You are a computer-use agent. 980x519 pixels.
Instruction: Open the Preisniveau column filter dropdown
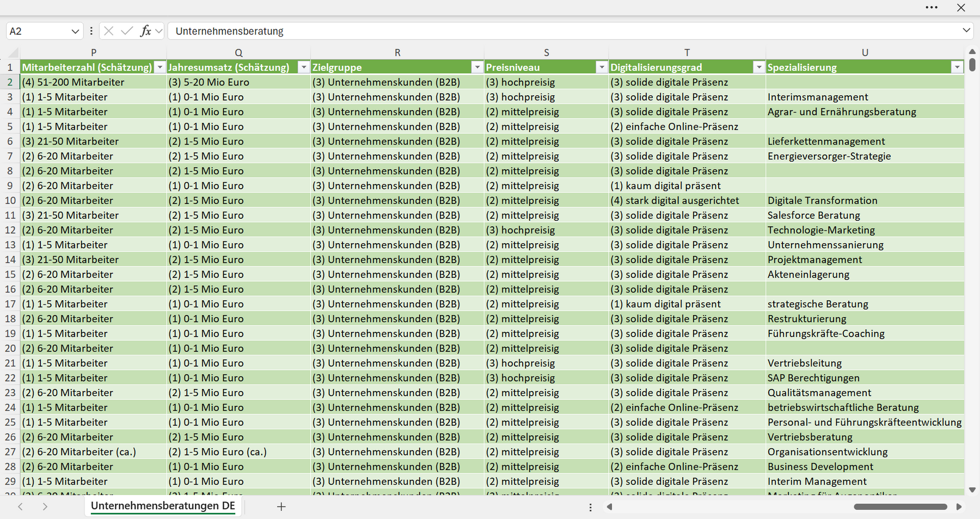click(x=602, y=67)
